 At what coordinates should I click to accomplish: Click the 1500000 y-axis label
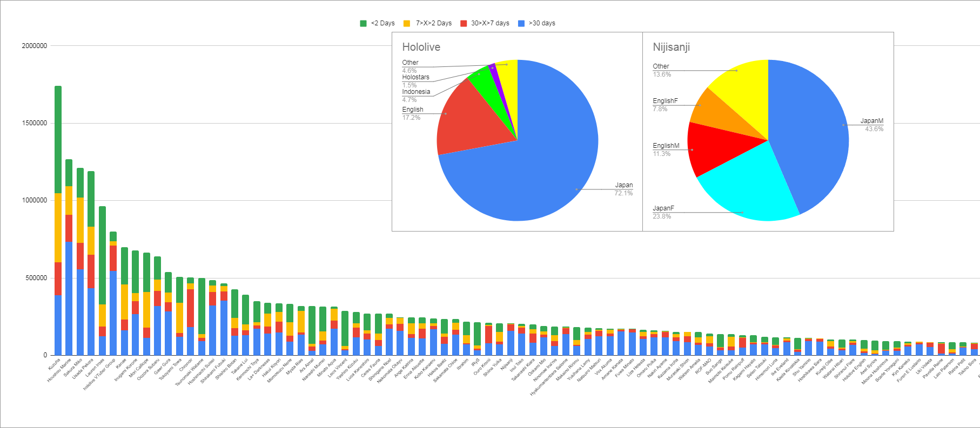click(34, 123)
